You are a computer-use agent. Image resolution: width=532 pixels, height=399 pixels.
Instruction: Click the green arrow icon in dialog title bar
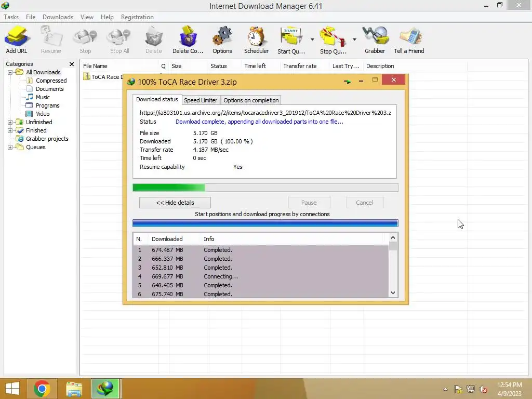tap(347, 82)
